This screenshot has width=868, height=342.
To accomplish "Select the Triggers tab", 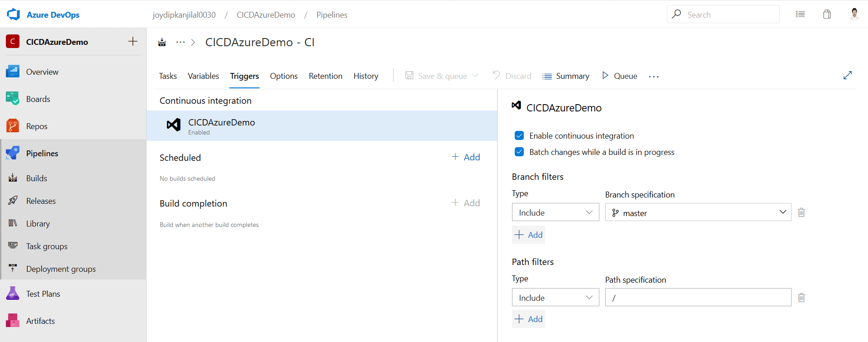I will point(244,76).
